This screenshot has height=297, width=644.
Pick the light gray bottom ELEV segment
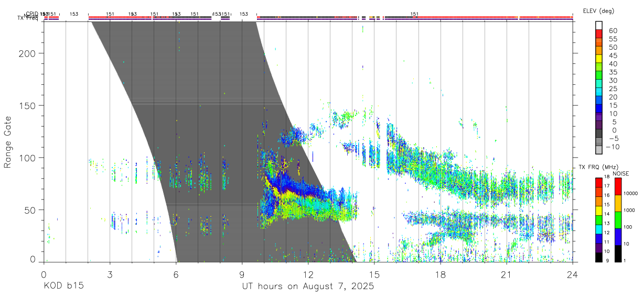click(599, 150)
